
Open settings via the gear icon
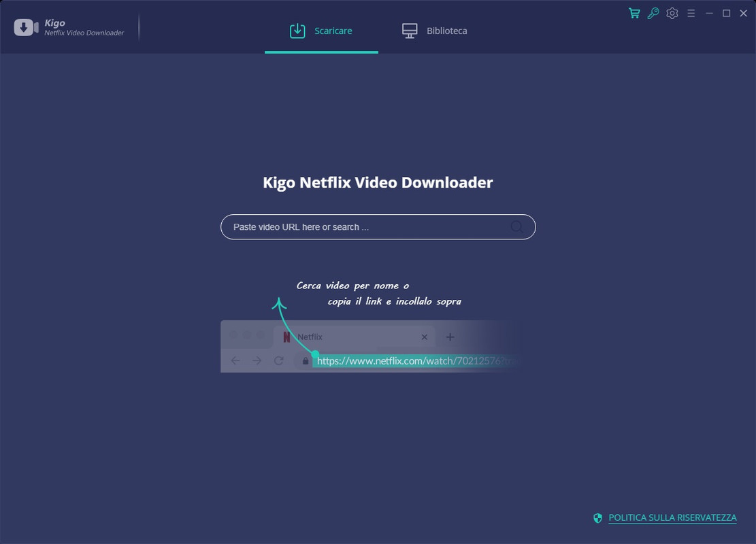pos(672,13)
